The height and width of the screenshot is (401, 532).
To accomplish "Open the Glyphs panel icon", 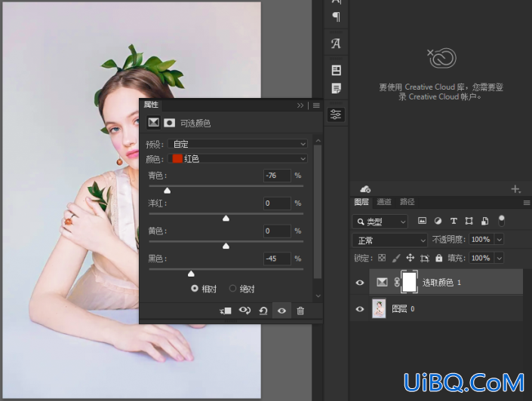I will (x=336, y=43).
